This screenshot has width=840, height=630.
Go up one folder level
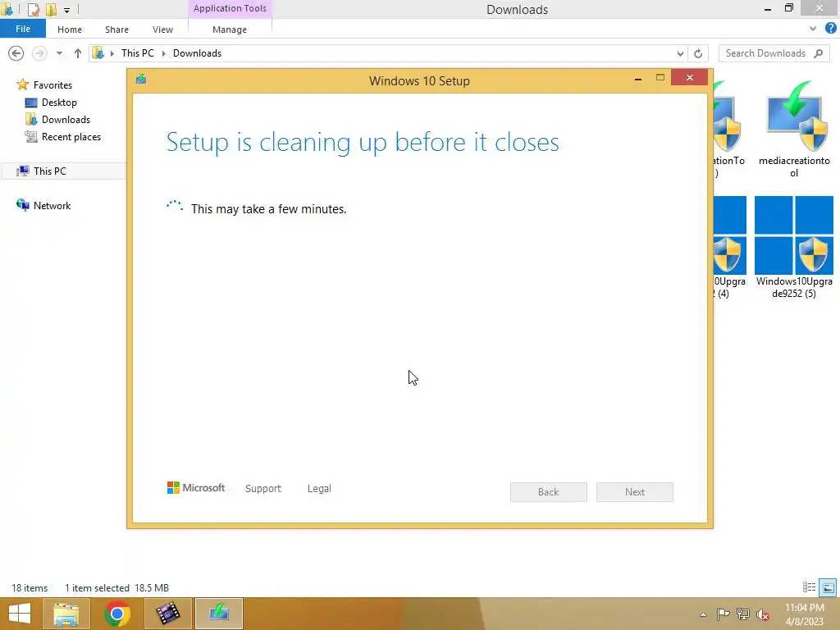pyautogui.click(x=78, y=53)
